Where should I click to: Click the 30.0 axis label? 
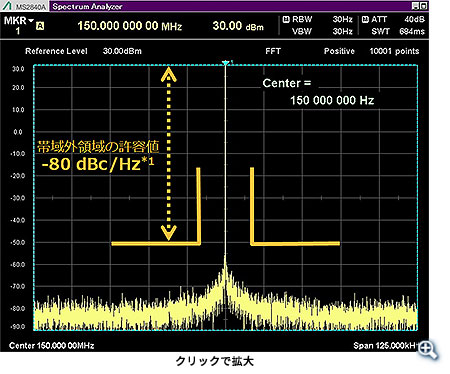pyautogui.click(x=18, y=69)
